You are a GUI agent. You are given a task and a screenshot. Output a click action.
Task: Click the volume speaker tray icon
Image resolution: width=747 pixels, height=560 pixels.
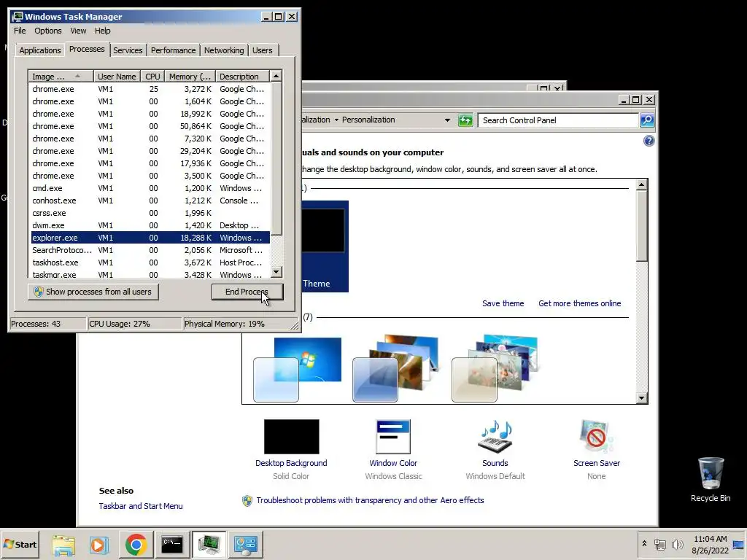677,544
